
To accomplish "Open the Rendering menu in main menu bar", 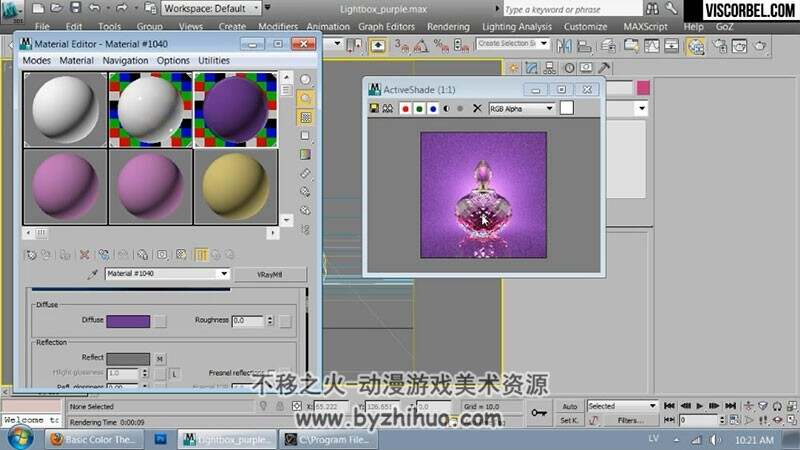I will tap(448, 26).
